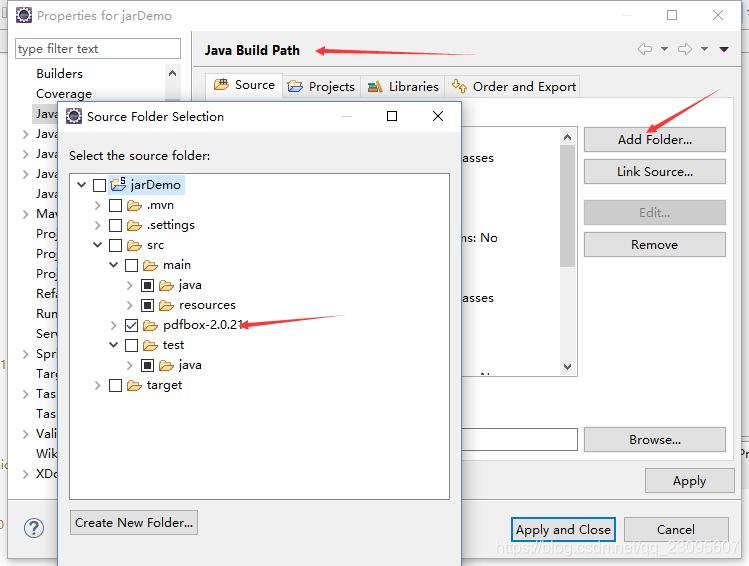Click the Cancel button in Properties dialog

click(x=675, y=530)
